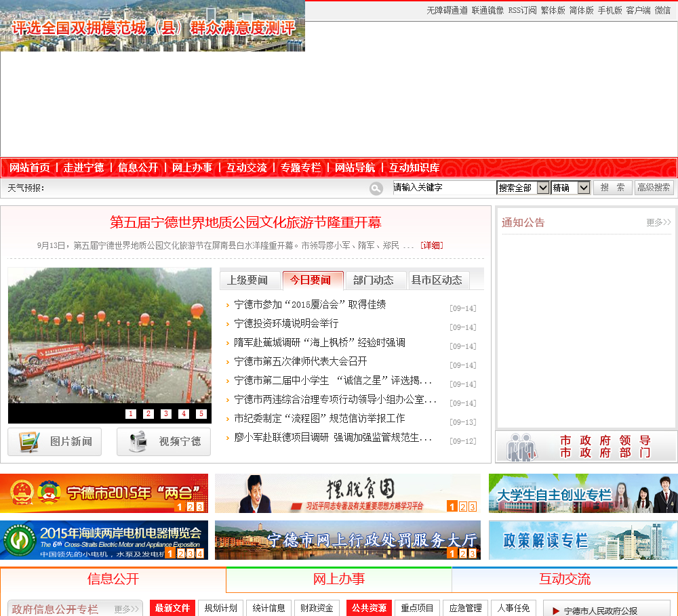Select the large 网上办事 section tab
This screenshot has height=616, width=678.
(x=338, y=579)
